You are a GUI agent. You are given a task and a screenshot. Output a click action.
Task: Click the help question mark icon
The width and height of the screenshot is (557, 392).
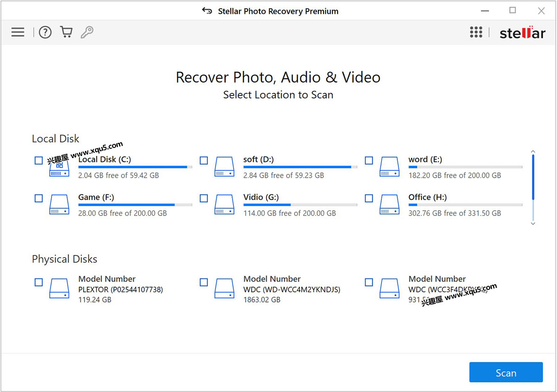[x=45, y=32]
